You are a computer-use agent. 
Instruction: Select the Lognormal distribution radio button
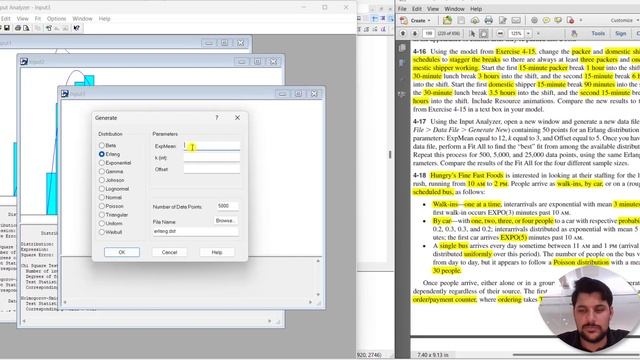[x=102, y=189]
